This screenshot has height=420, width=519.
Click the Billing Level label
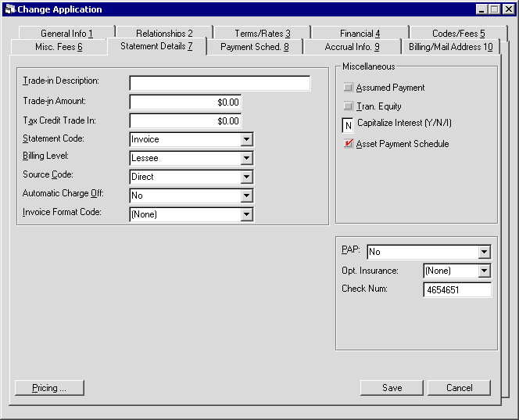click(45, 156)
